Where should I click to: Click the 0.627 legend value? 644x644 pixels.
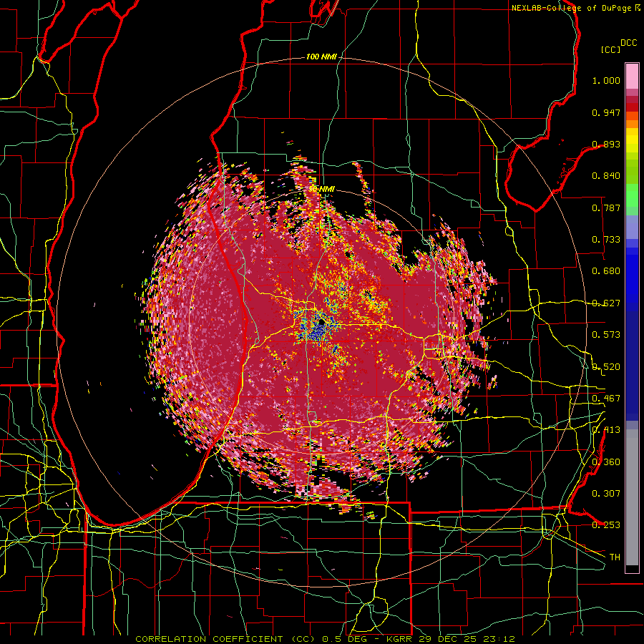click(x=606, y=303)
